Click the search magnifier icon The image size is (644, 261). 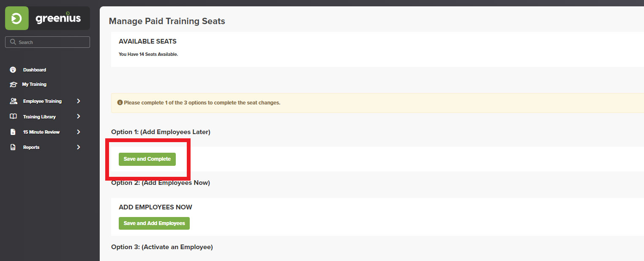pyautogui.click(x=13, y=42)
